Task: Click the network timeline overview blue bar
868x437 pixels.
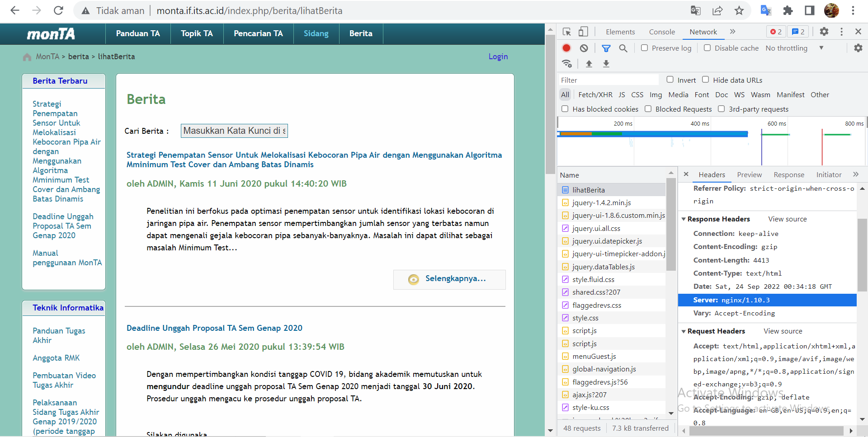Action: tap(653, 134)
